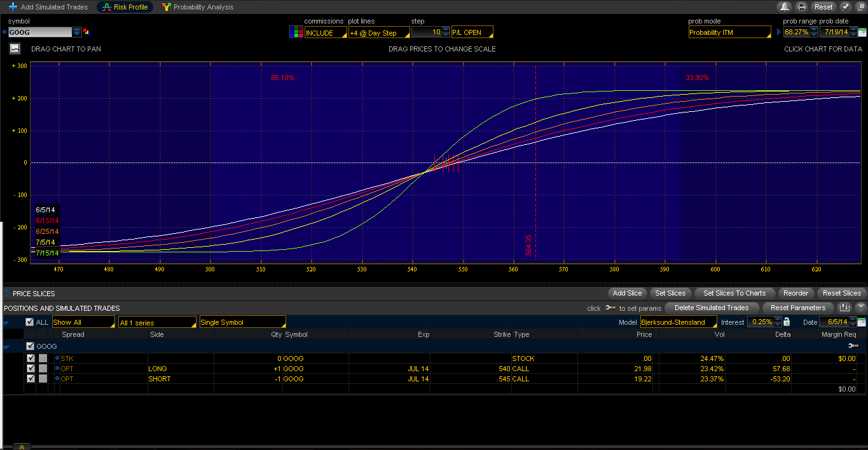Click the wrench icon in GOOG row
The width and height of the screenshot is (868, 450).
click(853, 346)
